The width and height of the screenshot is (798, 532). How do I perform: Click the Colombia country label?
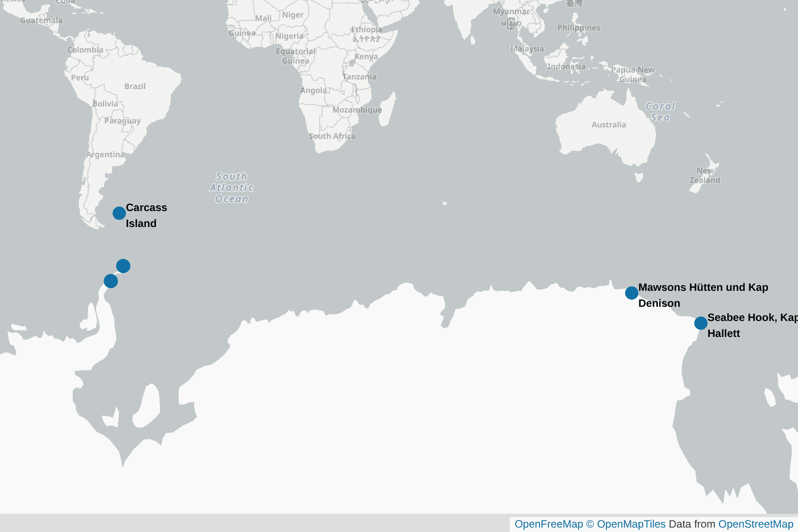[x=85, y=50]
